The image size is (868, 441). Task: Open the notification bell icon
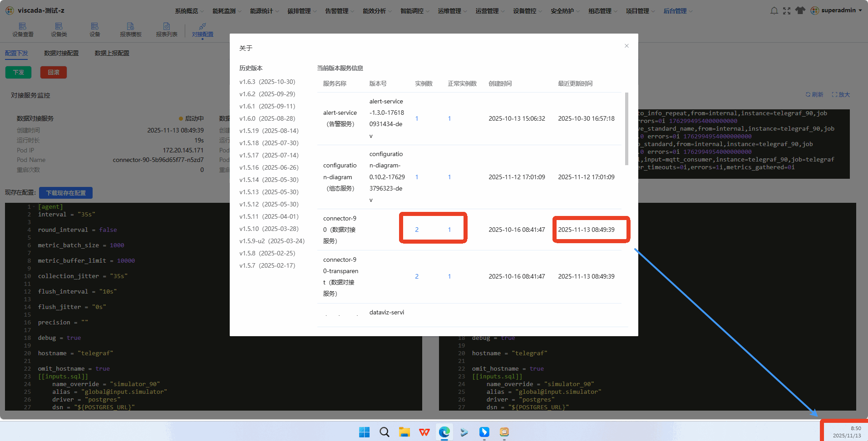coord(774,10)
